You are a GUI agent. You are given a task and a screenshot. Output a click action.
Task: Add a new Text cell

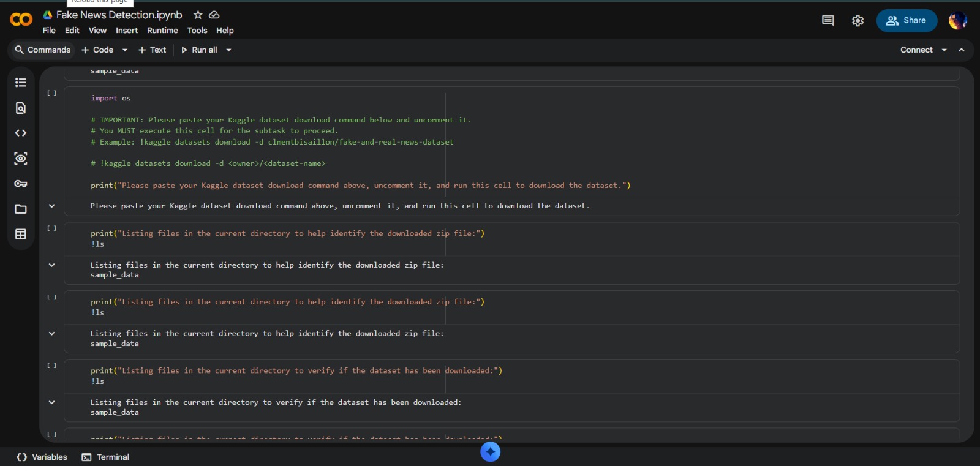pos(153,50)
